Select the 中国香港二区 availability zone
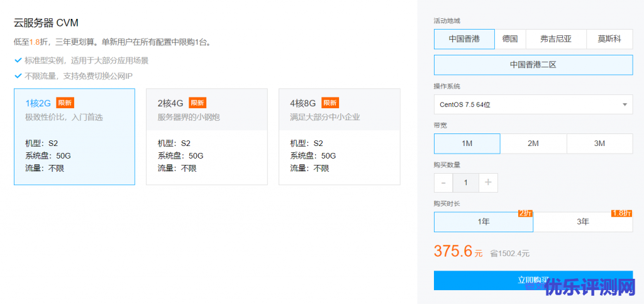 coord(533,65)
